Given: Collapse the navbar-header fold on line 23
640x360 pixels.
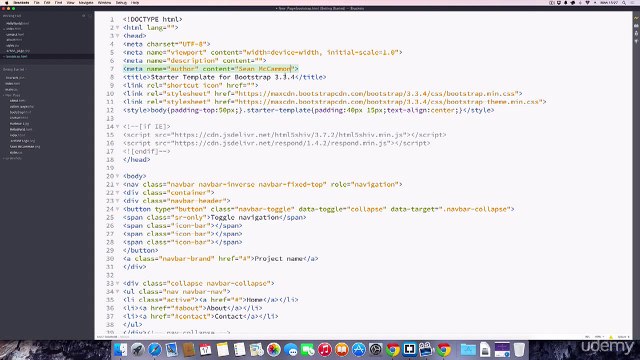Looking at the screenshot, I should coord(118,201).
